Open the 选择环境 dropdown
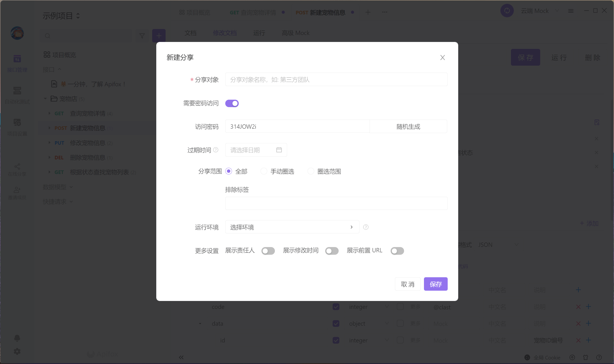This screenshot has height=364, width=614. (292, 227)
